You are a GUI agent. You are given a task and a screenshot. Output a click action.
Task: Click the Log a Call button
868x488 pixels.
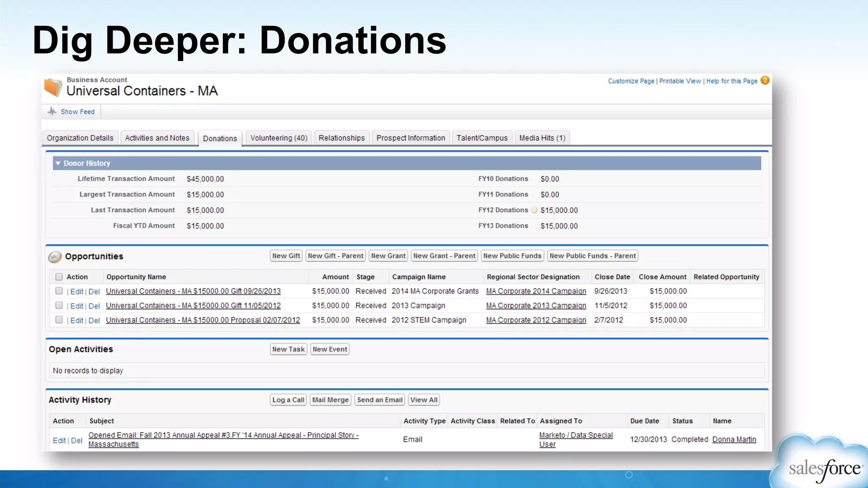coord(288,400)
